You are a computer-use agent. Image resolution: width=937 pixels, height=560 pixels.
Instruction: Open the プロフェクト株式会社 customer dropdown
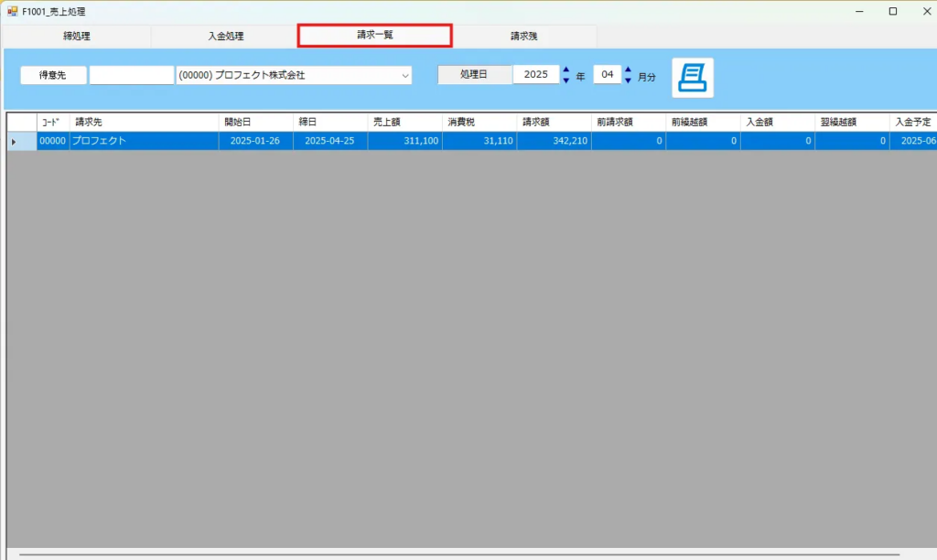(294, 75)
